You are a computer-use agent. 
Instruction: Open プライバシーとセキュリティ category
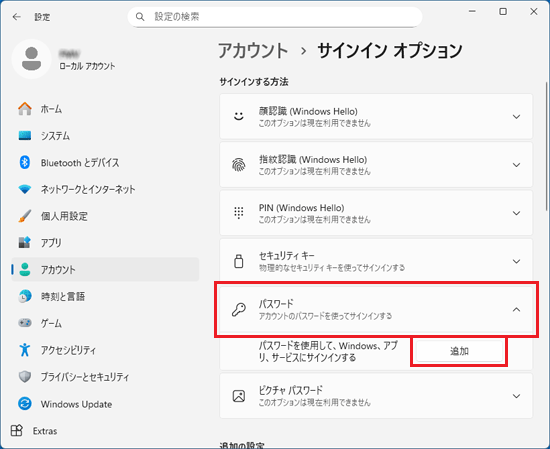(x=105, y=377)
